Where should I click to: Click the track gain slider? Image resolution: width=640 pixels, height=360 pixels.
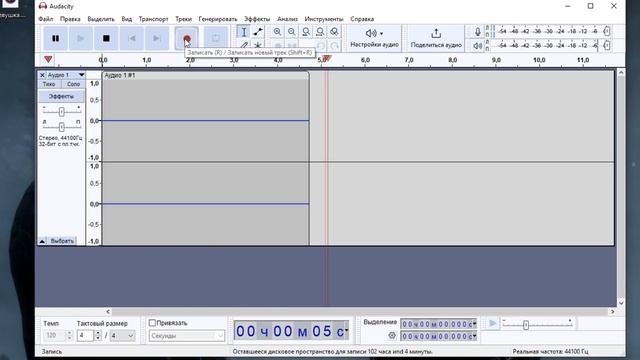coord(62,111)
